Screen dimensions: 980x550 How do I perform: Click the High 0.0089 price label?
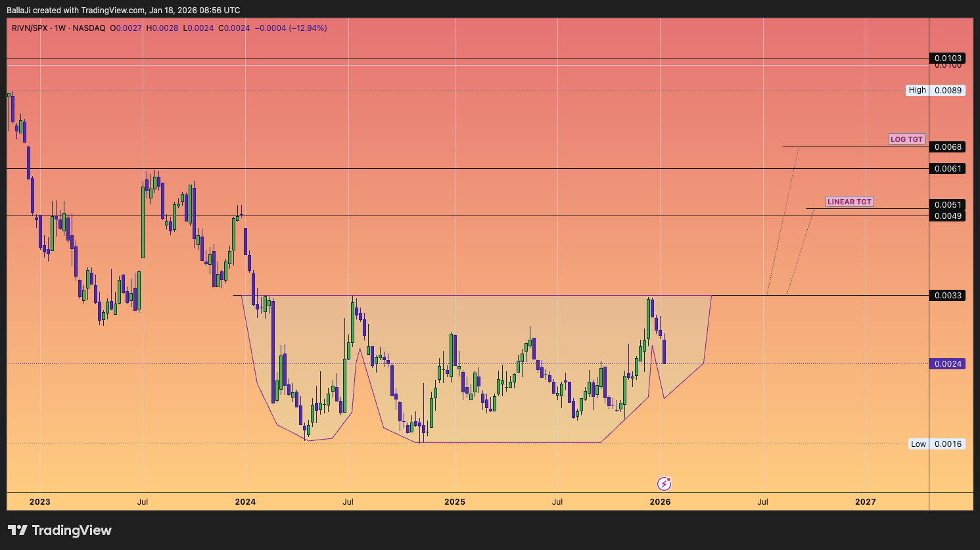[x=936, y=90]
